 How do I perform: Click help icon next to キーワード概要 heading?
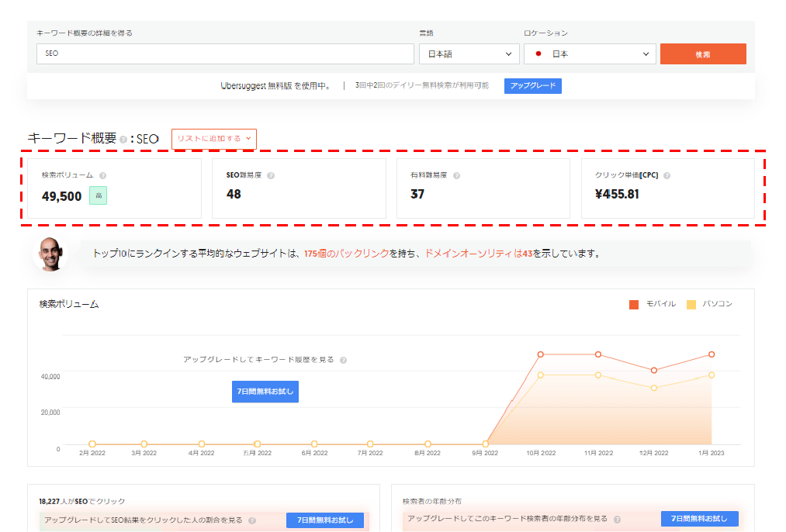pos(123,140)
